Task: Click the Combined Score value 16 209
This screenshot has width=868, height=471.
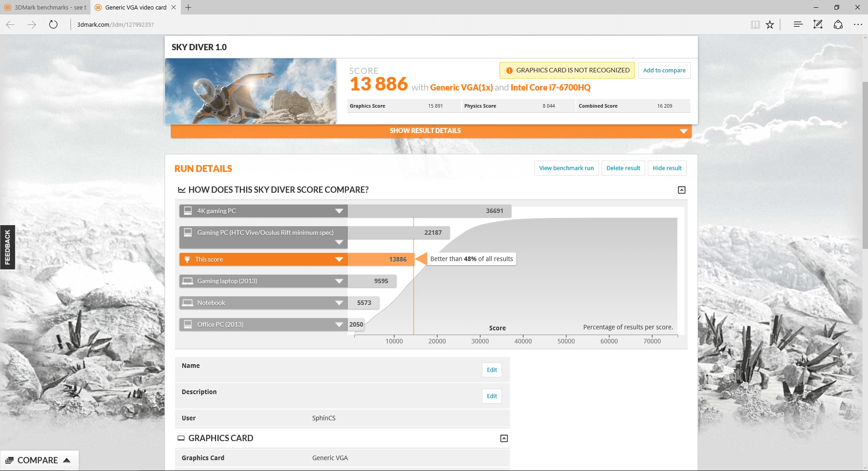Action: coord(665,106)
